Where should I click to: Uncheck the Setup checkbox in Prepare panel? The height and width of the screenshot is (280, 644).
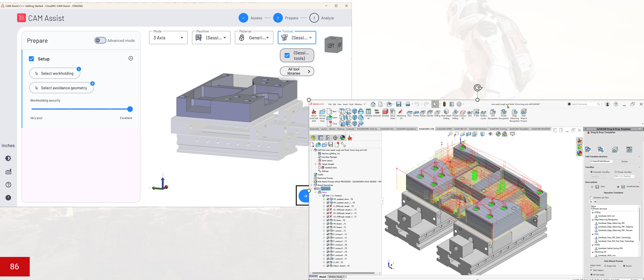click(31, 59)
